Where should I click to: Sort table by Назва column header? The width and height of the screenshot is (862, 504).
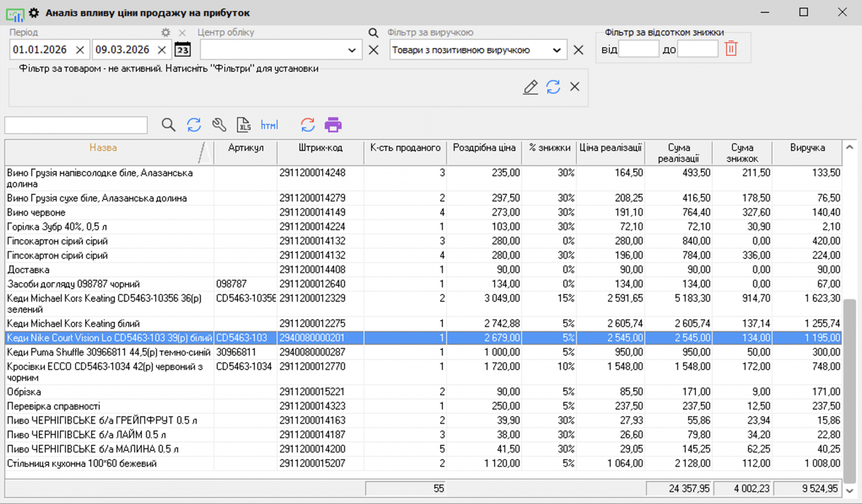click(x=103, y=148)
